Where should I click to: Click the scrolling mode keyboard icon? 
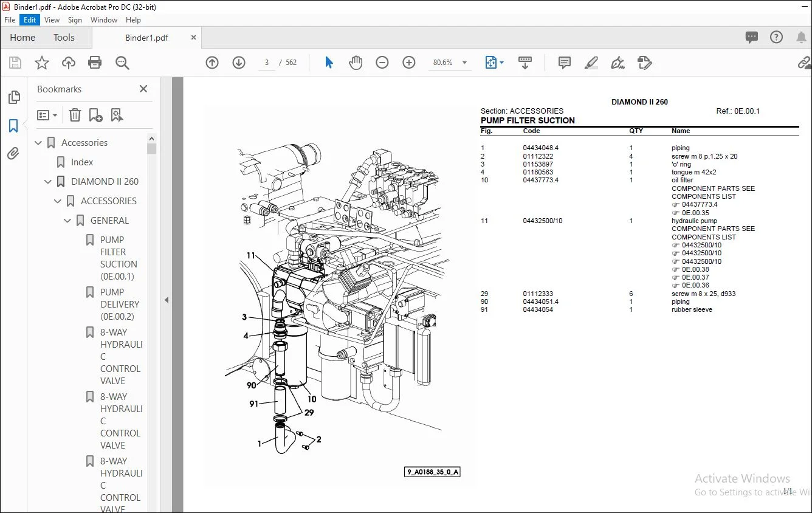[x=525, y=63]
